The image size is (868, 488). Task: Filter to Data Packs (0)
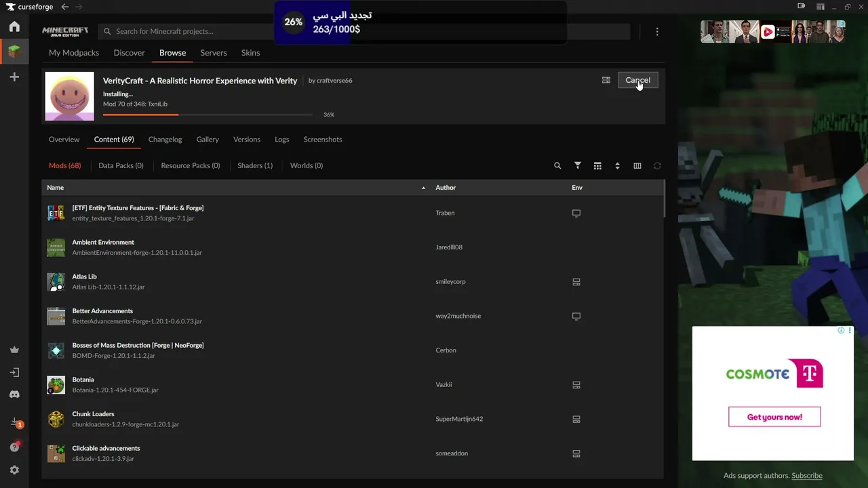tap(121, 165)
